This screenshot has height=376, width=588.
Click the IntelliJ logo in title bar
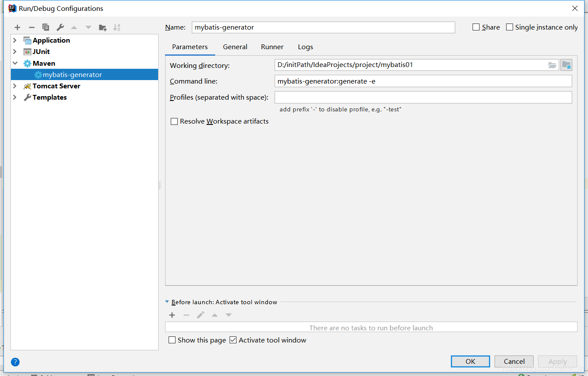(x=12, y=8)
